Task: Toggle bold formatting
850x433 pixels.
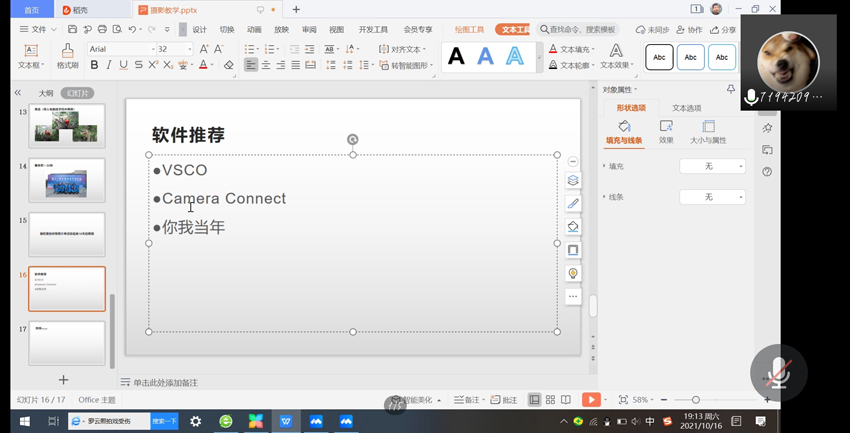Action: pyautogui.click(x=94, y=65)
